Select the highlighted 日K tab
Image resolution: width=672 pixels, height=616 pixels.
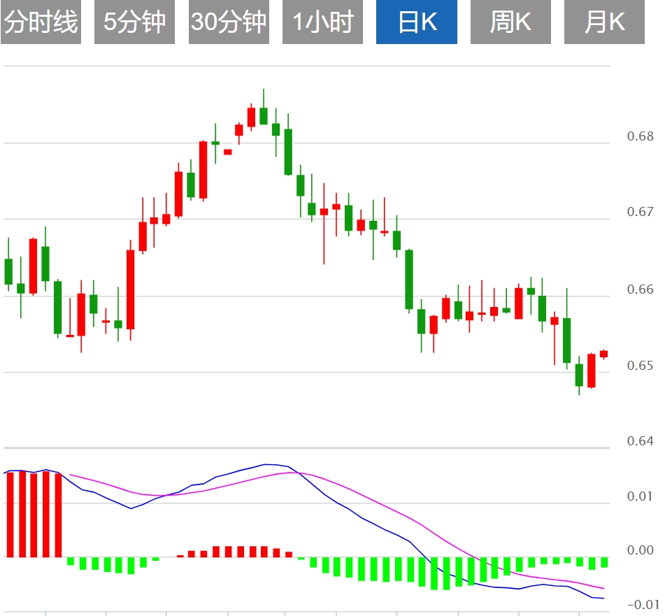click(x=417, y=22)
